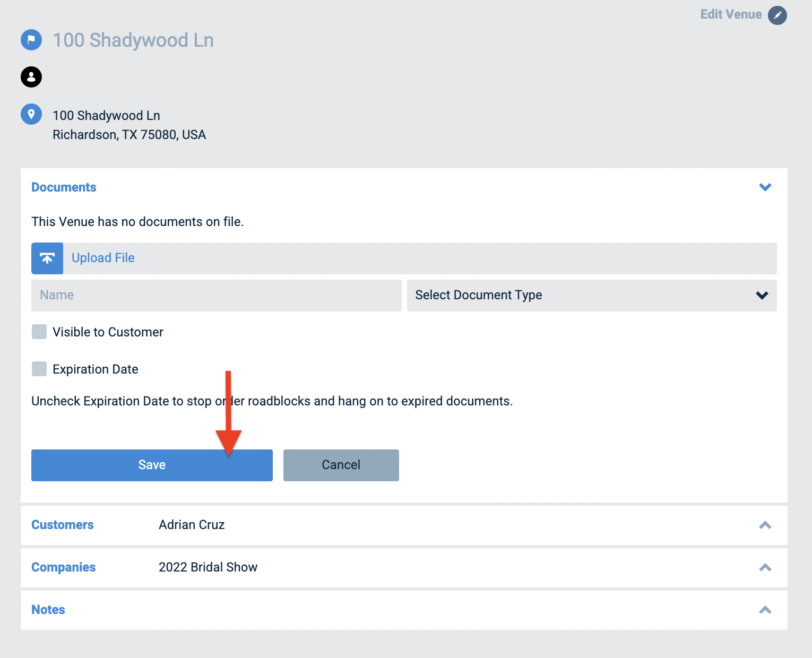812x658 pixels.
Task: Click the Edit Venue link text
Action: tap(731, 14)
